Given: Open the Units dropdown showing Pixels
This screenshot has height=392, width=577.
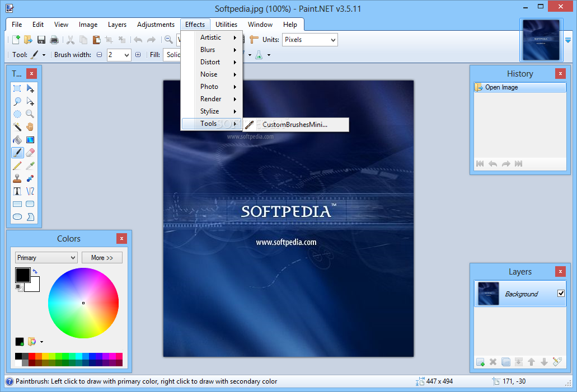Looking at the screenshot, I should tap(310, 40).
